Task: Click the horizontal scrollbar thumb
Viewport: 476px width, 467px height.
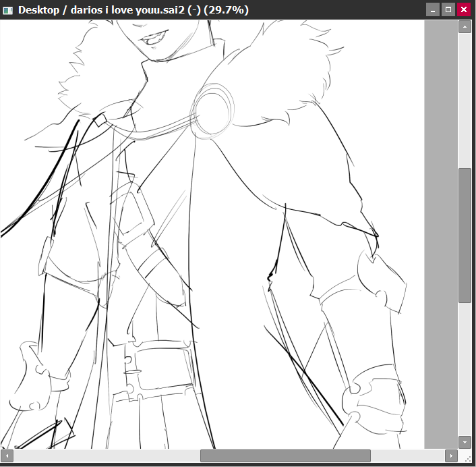Action: pyautogui.click(x=285, y=456)
